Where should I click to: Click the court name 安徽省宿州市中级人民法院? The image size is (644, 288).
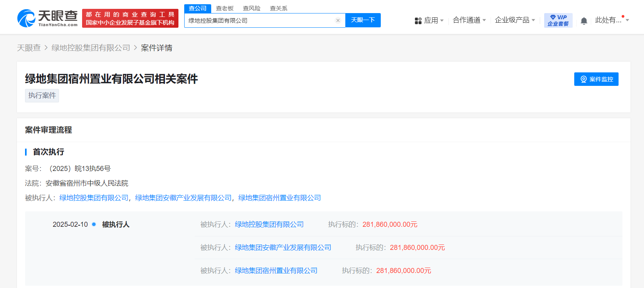(87, 183)
